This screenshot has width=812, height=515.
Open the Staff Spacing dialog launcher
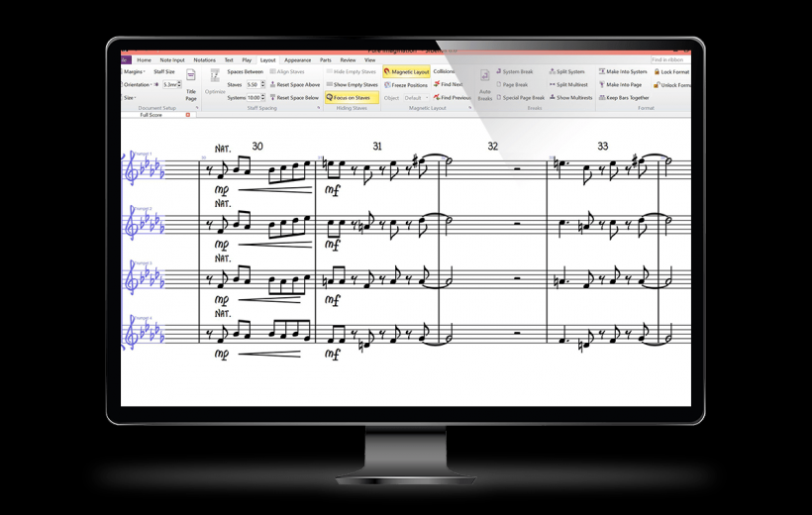[x=319, y=108]
